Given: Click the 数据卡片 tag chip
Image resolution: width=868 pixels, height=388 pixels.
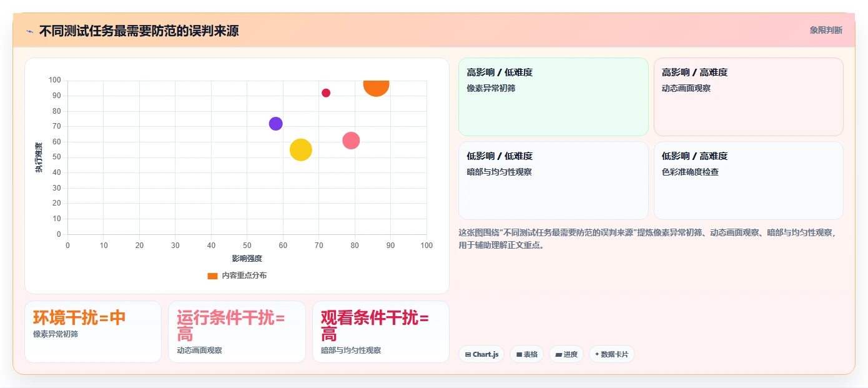Looking at the screenshot, I should pos(611,354).
